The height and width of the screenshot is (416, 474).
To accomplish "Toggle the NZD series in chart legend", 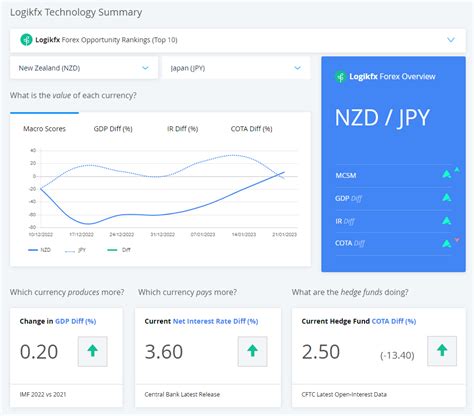I will [39, 250].
